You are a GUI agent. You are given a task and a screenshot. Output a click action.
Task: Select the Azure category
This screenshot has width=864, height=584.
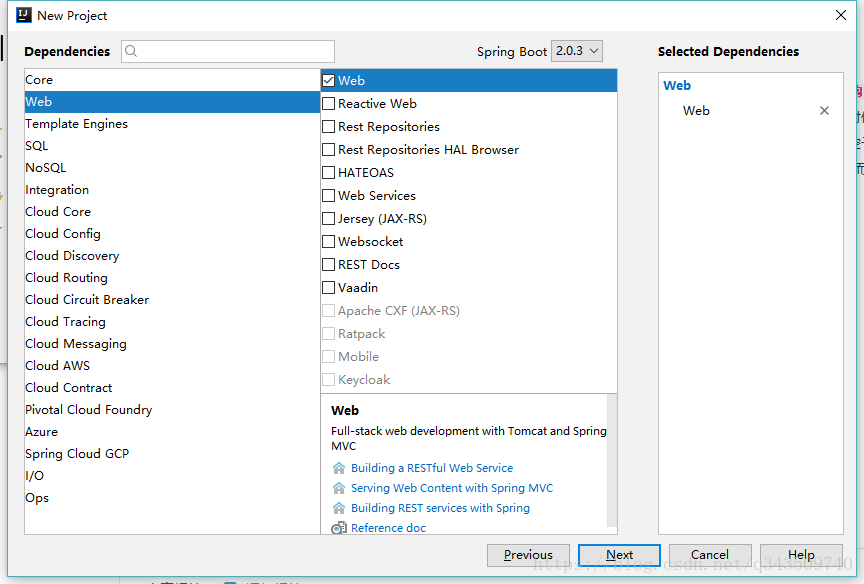point(172,432)
